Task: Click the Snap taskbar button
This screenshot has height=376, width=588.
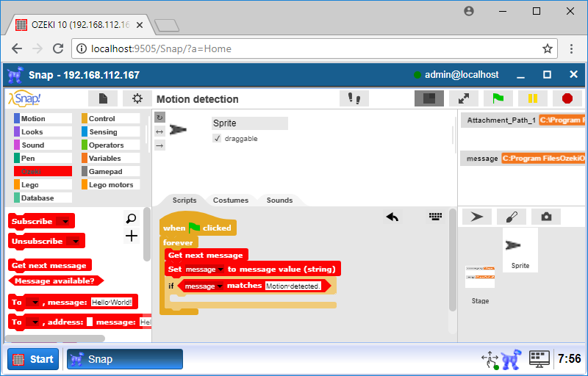Action: tap(125, 359)
